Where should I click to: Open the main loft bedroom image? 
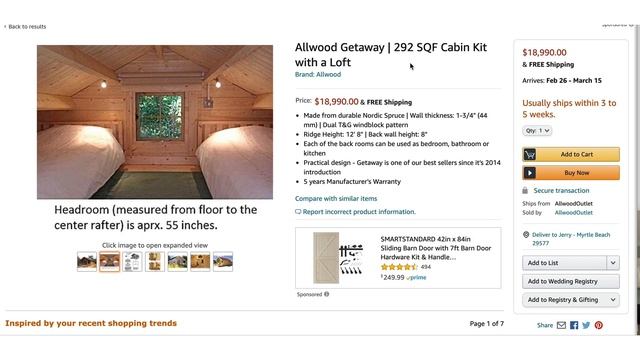155,122
